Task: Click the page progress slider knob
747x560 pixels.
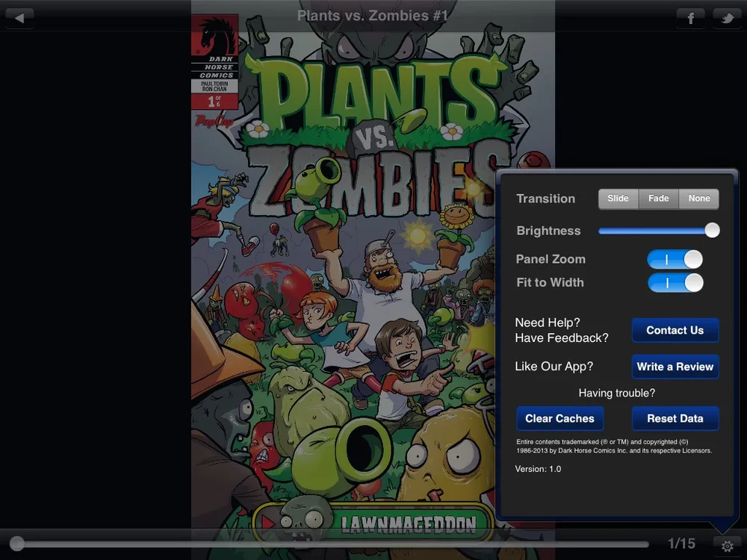Action: (17, 544)
